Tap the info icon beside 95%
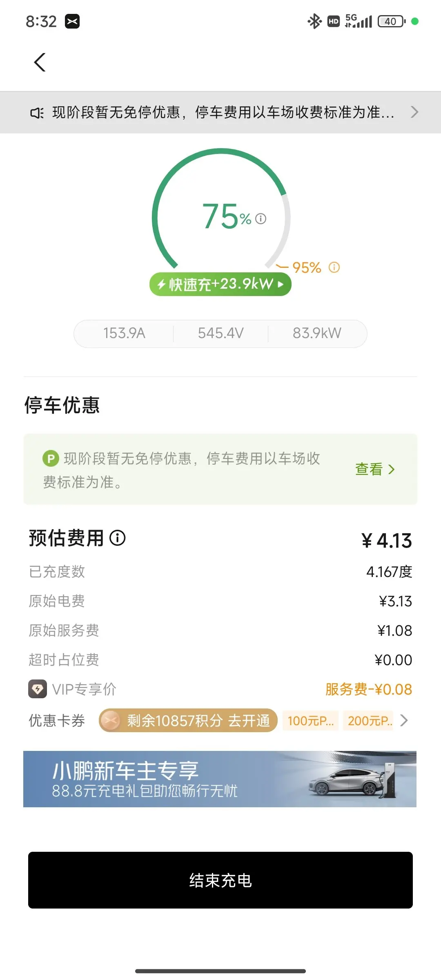This screenshot has height=980, width=441. click(334, 267)
